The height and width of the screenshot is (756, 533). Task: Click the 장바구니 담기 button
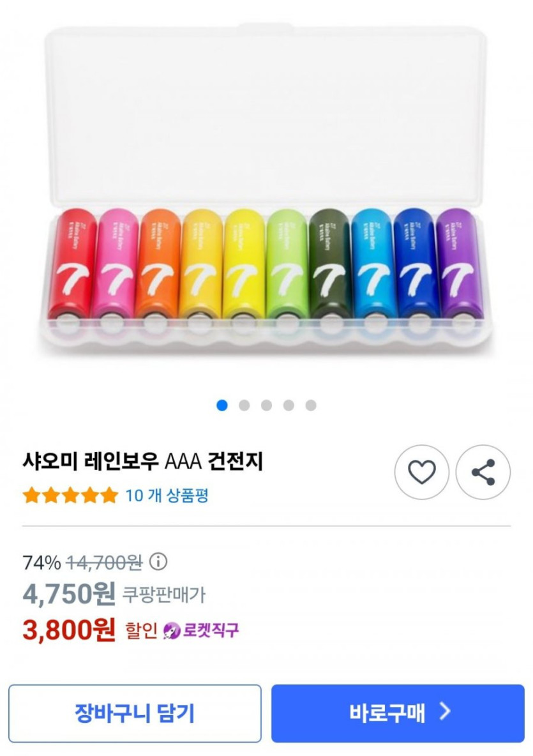point(135,713)
